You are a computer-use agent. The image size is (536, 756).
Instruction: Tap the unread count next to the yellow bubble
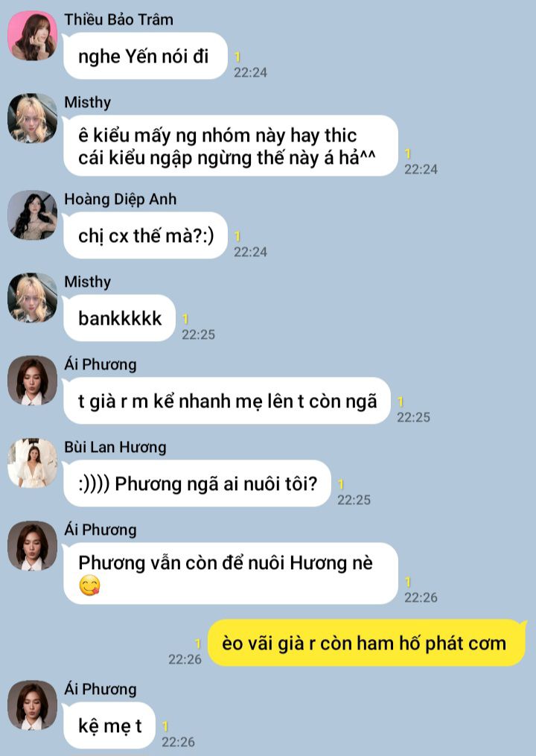click(197, 644)
